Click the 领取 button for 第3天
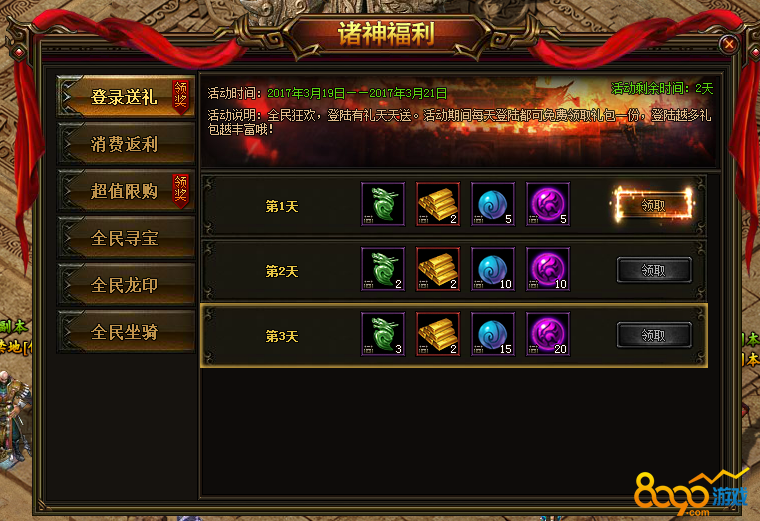Image resolution: width=760 pixels, height=521 pixels. (654, 335)
